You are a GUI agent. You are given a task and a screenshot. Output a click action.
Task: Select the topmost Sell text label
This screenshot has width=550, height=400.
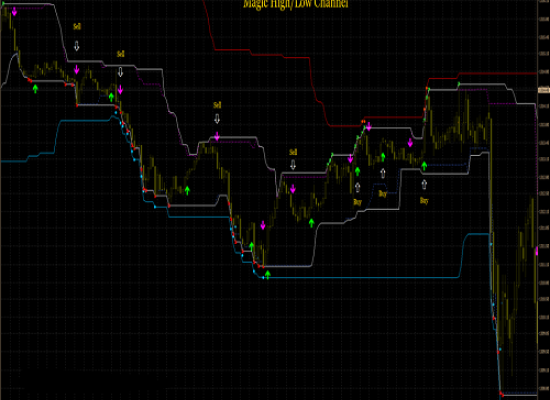click(77, 26)
